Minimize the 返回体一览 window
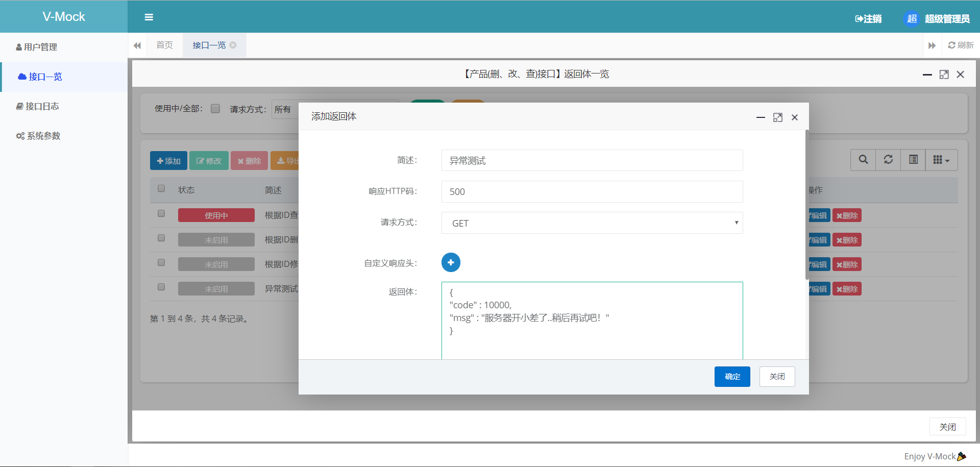 (927, 75)
